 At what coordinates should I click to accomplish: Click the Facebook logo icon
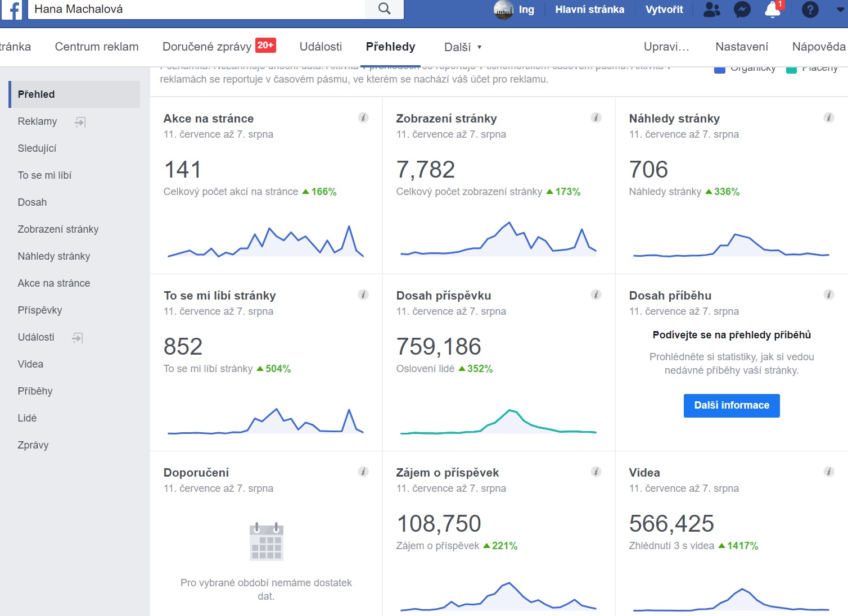11,10
